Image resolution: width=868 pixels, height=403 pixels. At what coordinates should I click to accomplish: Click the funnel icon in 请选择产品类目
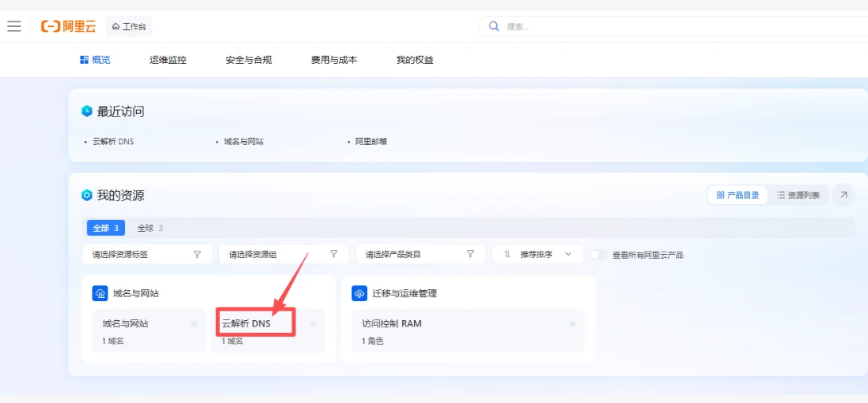tap(471, 255)
